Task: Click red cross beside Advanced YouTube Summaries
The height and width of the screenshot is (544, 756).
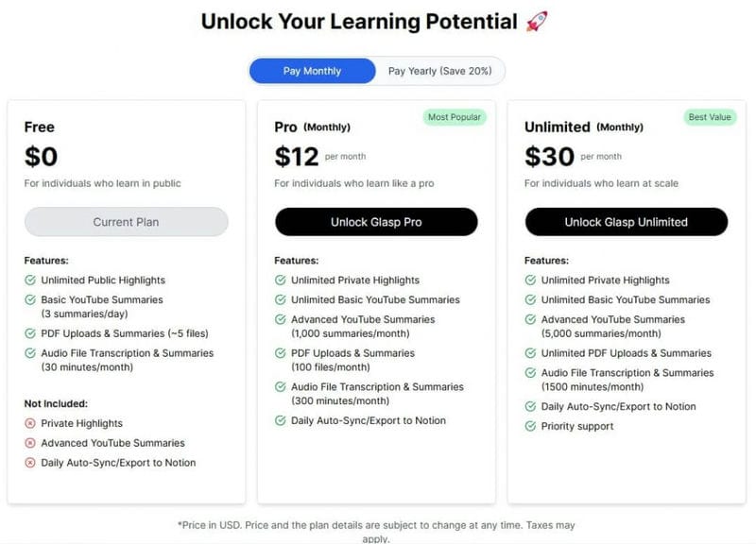Action: coord(30,443)
